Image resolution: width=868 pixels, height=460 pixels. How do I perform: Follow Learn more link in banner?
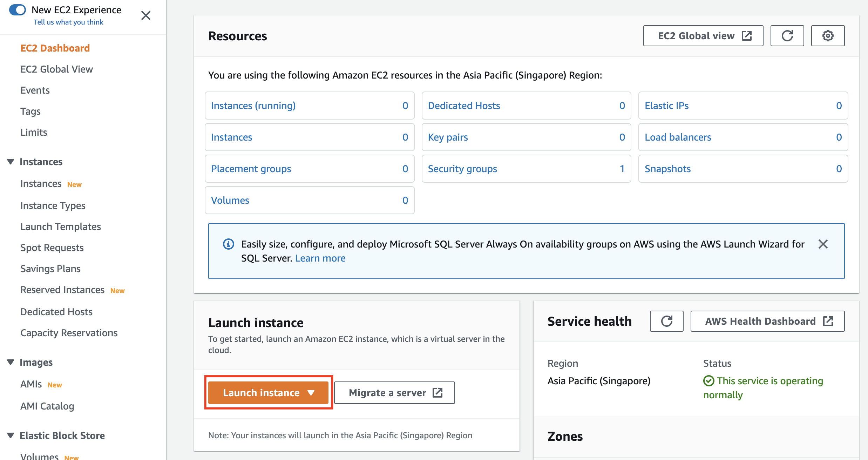[320, 258]
